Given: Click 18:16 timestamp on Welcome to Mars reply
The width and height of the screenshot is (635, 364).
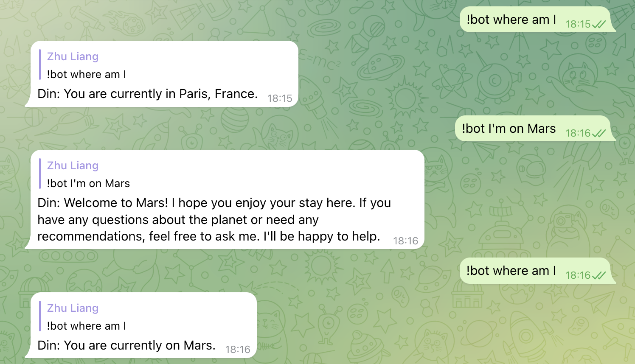Looking at the screenshot, I should click(406, 241).
